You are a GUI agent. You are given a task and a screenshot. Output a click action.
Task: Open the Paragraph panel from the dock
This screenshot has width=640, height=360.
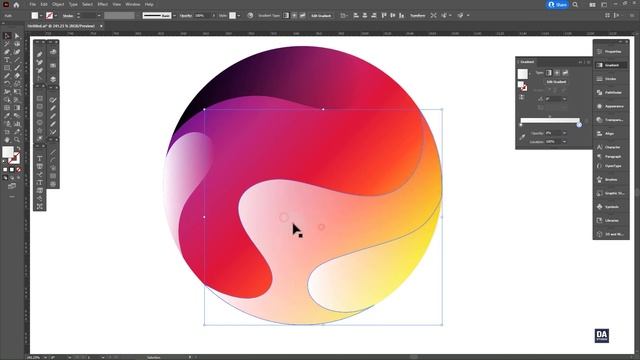coord(610,157)
